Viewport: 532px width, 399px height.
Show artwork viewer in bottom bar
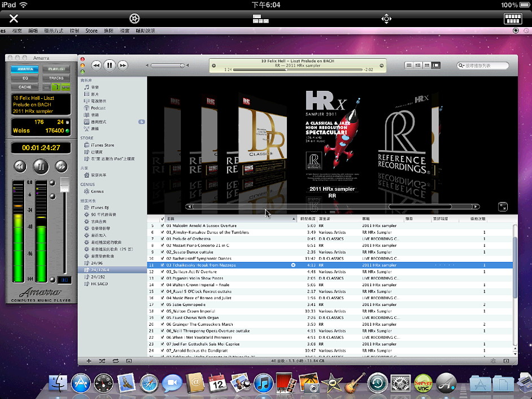click(x=129, y=361)
